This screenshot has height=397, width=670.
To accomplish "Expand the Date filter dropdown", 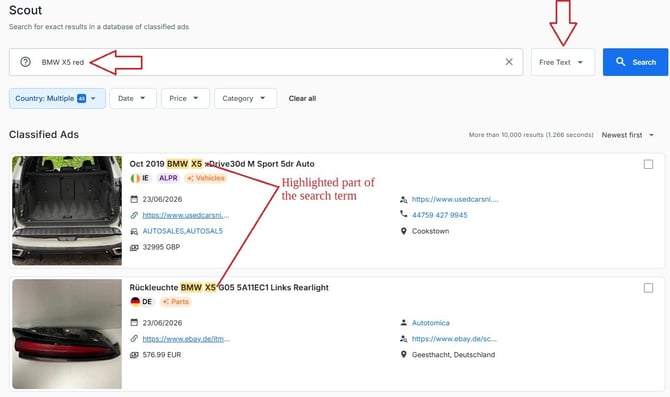I will click(x=133, y=98).
